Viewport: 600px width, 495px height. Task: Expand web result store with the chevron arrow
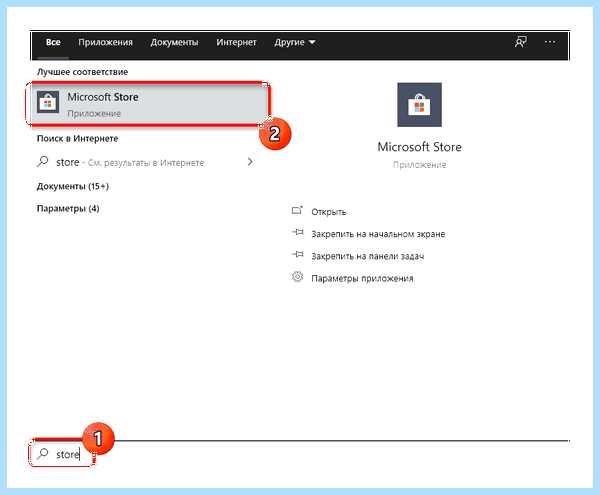click(x=250, y=162)
